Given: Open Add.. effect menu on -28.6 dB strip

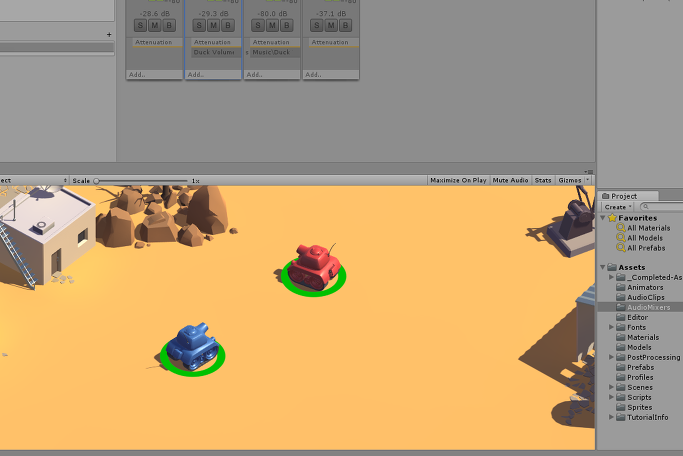Looking at the screenshot, I should [155, 75].
